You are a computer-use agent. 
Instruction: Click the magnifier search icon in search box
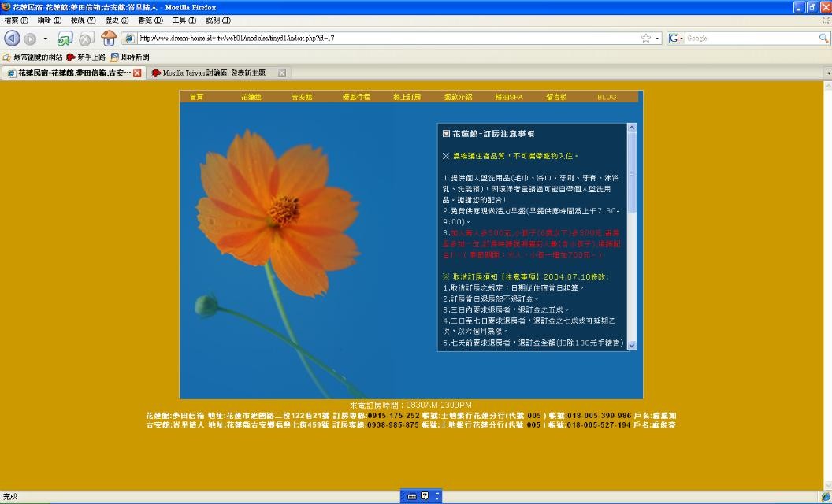tap(823, 38)
